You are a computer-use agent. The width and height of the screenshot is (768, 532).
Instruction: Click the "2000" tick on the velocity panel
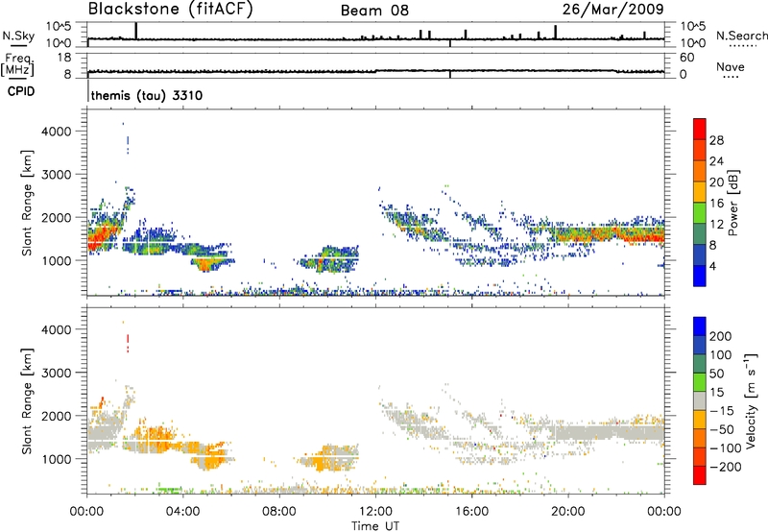(x=56, y=416)
